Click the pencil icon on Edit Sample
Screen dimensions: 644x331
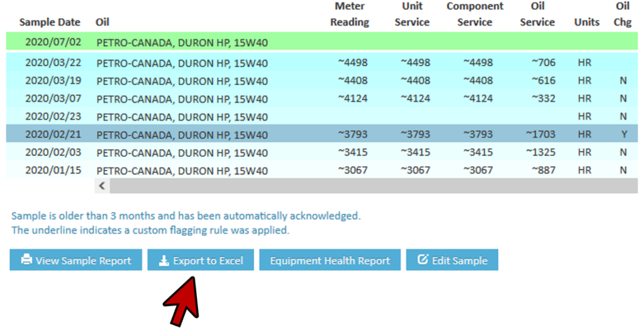click(x=423, y=260)
